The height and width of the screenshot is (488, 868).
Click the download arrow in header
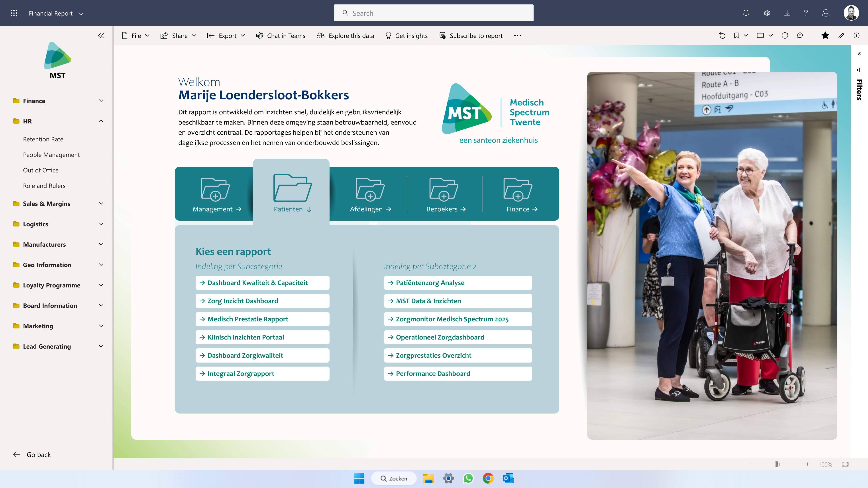click(787, 13)
